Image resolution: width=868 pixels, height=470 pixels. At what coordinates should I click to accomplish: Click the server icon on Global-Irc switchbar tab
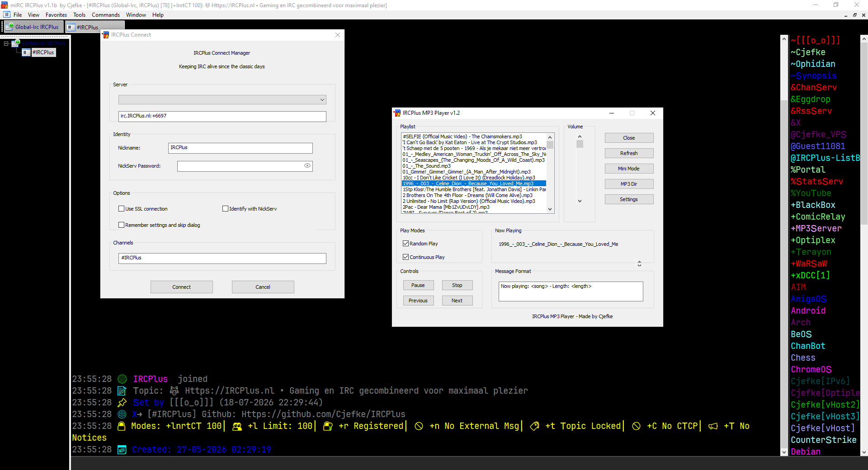[x=9, y=27]
